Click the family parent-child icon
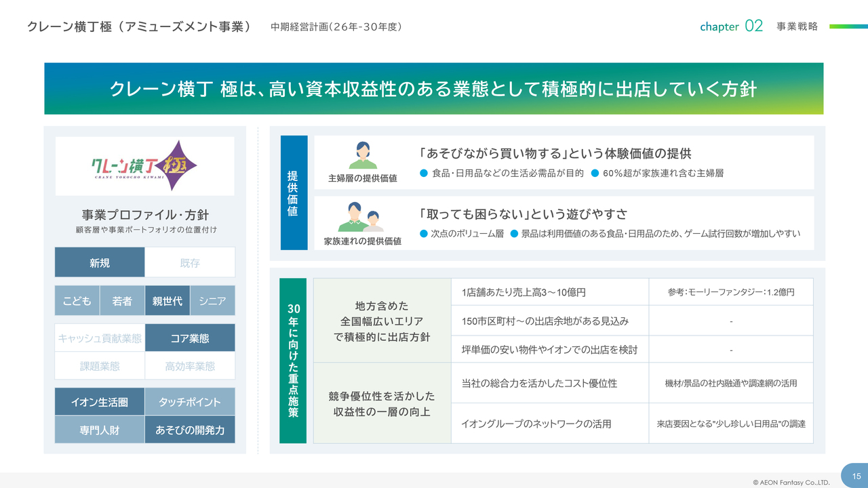 pos(361,217)
